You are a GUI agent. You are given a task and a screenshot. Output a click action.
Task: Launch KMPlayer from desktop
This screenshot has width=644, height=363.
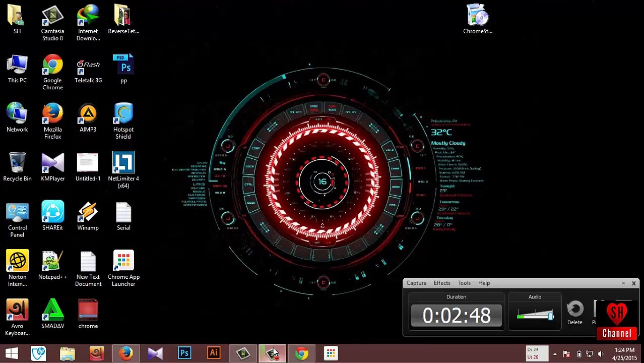point(52,167)
